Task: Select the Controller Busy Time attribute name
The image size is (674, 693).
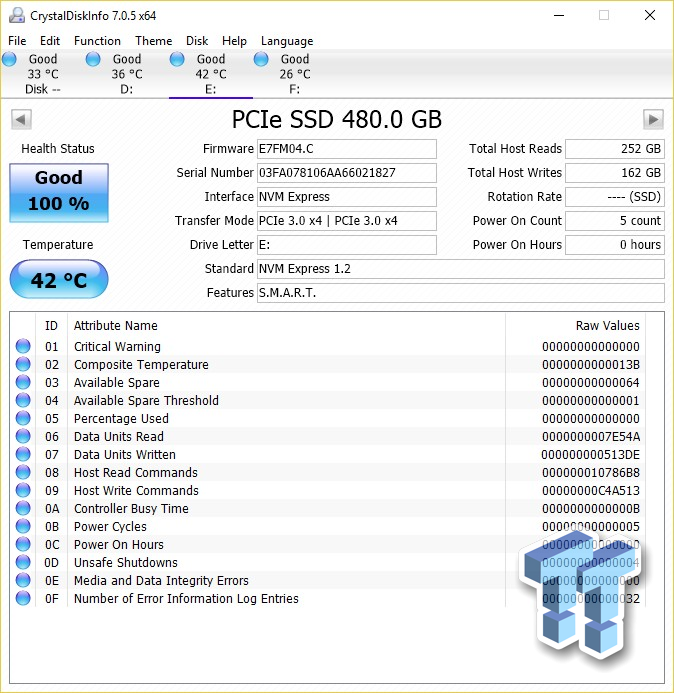Action: pos(131,509)
